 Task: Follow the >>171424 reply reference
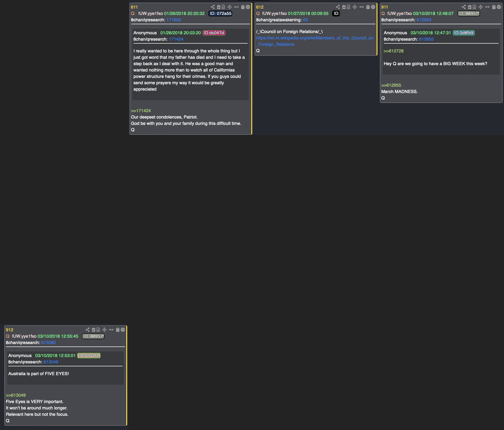pyautogui.click(x=141, y=111)
